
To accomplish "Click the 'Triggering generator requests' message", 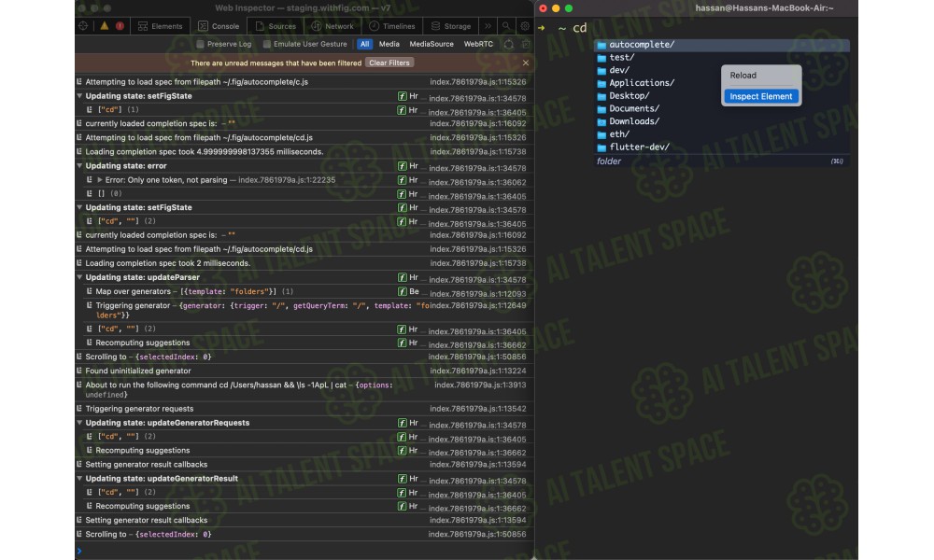I will click(139, 409).
